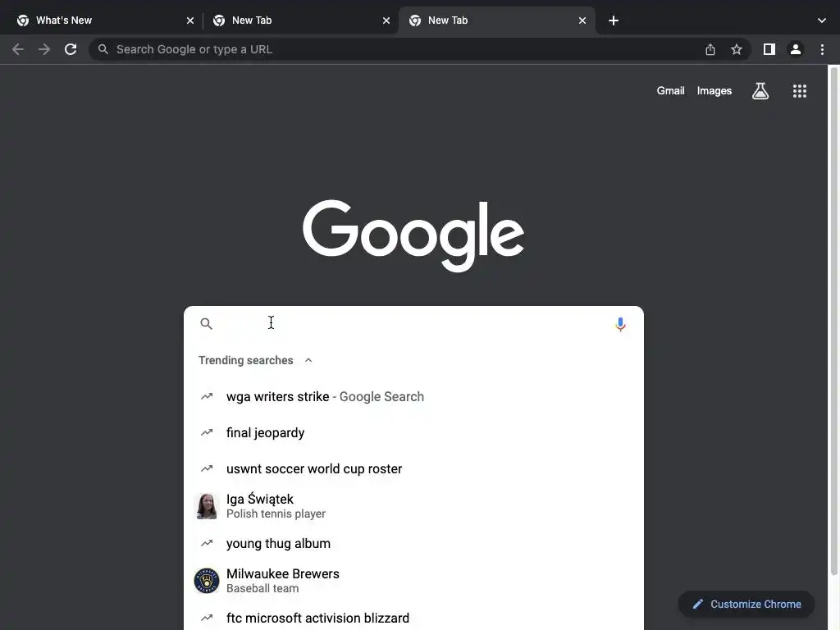The width and height of the screenshot is (840, 630).
Task: Select the Iga Świątek suggestion
Action: (x=413, y=505)
